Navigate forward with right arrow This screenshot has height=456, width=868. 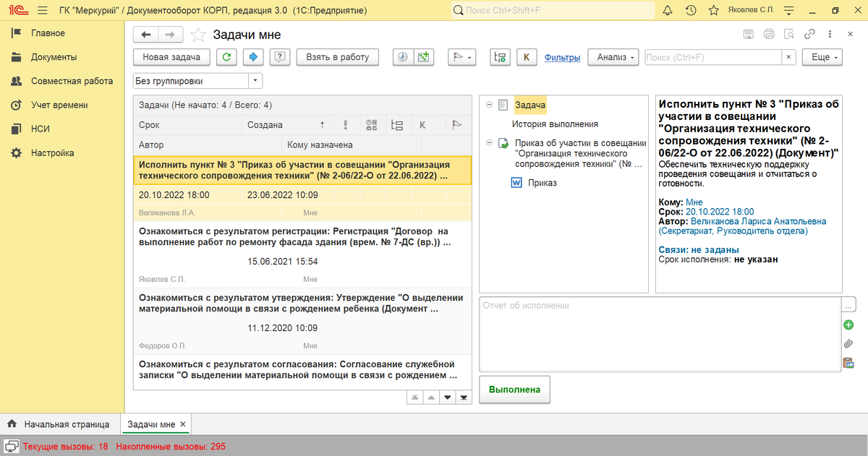171,35
